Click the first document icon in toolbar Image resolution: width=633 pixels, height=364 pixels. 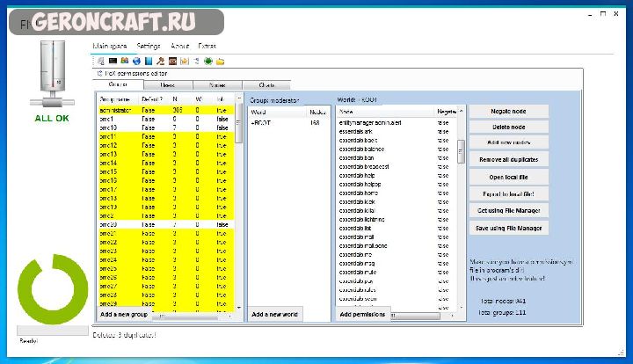pos(102,61)
